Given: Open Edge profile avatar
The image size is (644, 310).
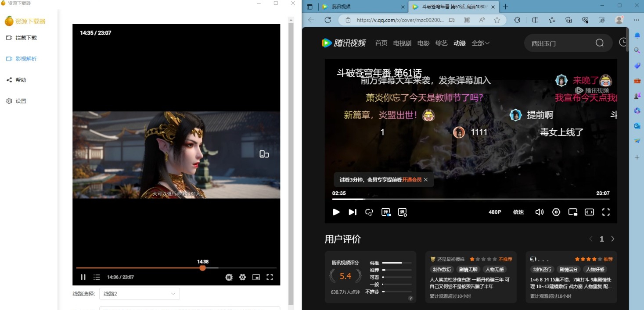Looking at the screenshot, I should tap(619, 20).
